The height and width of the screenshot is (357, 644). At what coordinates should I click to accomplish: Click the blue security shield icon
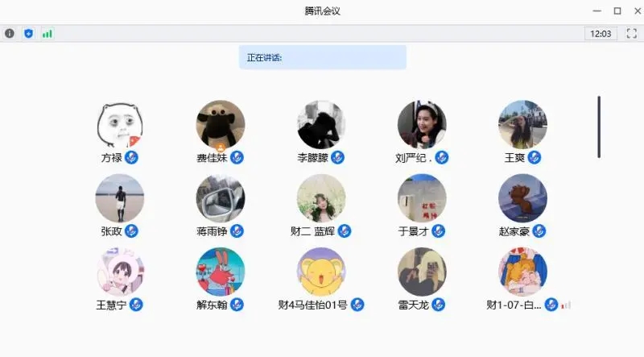coord(28,33)
